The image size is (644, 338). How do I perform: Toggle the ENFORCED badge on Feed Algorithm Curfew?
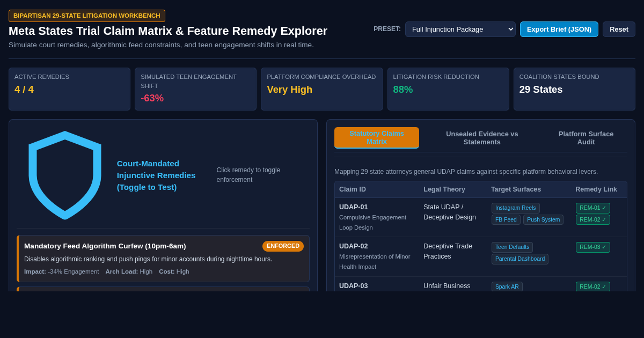point(283,246)
